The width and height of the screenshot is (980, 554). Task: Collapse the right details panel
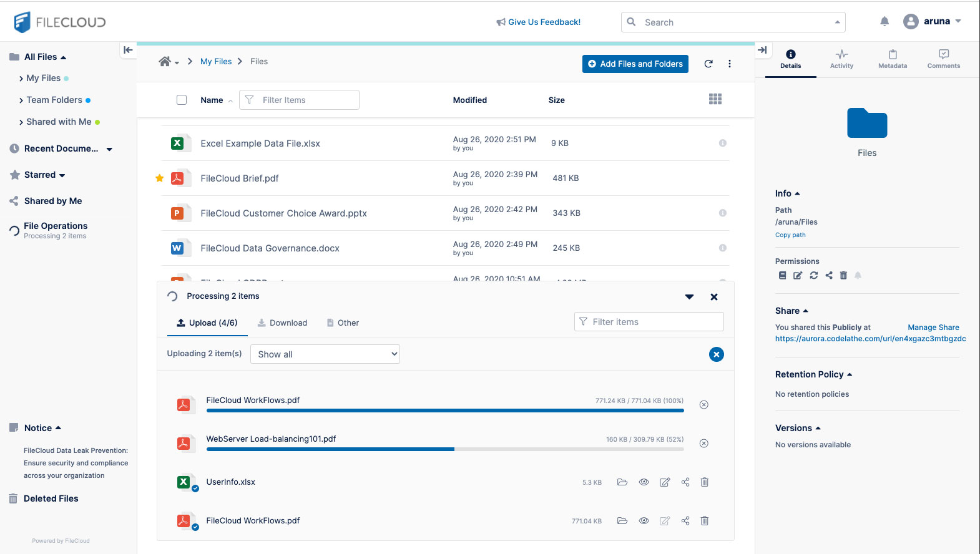point(762,50)
